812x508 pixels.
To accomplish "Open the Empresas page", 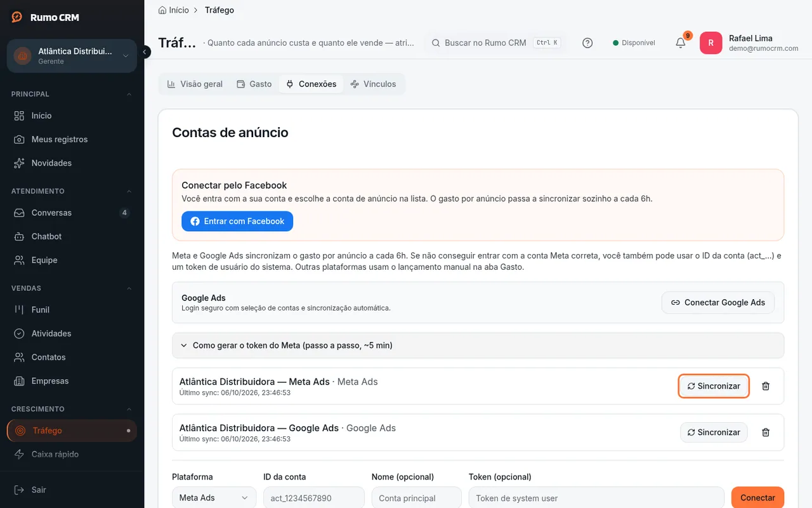I will pos(72,381).
